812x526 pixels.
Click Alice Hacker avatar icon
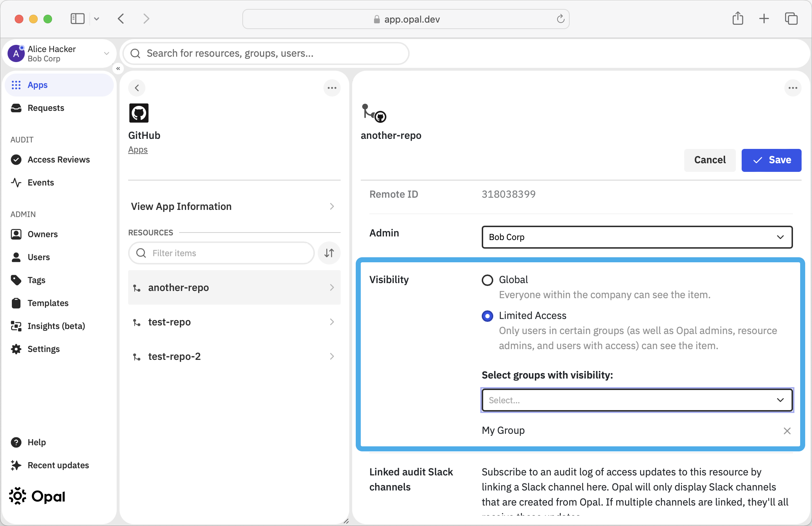point(16,53)
